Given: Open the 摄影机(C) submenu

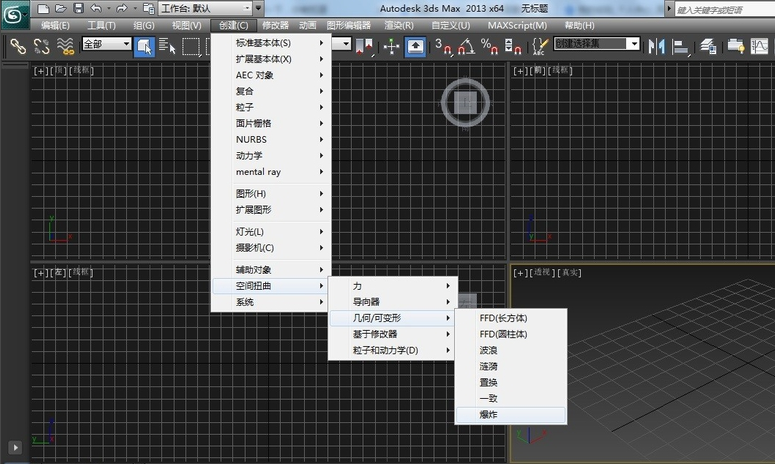Looking at the screenshot, I should pos(271,248).
